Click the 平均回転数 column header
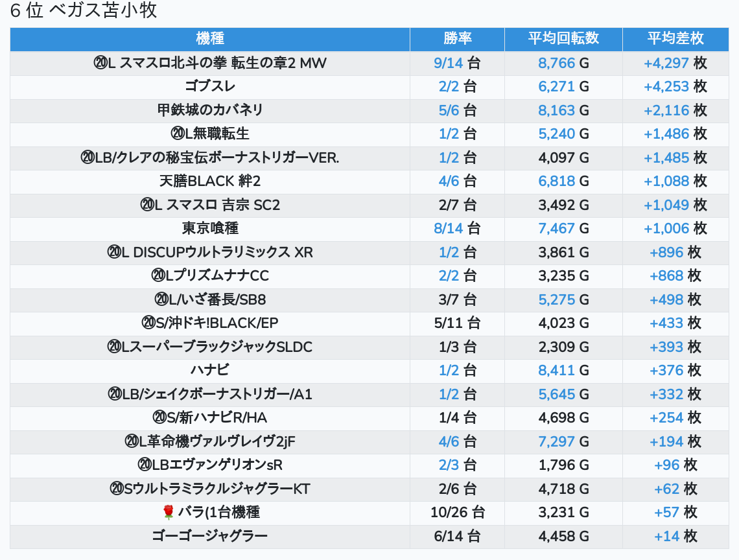The height and width of the screenshot is (560, 739). 563,39
